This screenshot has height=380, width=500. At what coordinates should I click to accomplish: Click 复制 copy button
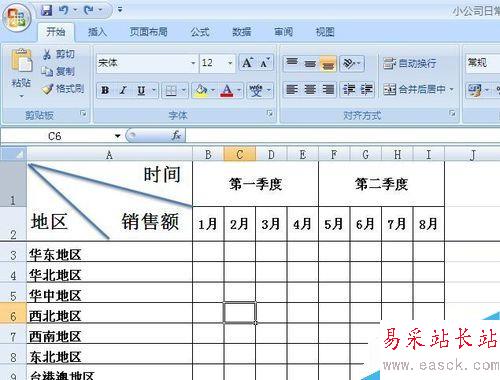click(x=58, y=71)
